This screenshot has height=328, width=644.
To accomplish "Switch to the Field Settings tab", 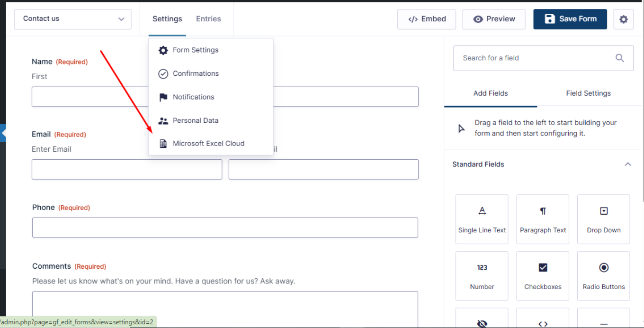I will (x=589, y=93).
